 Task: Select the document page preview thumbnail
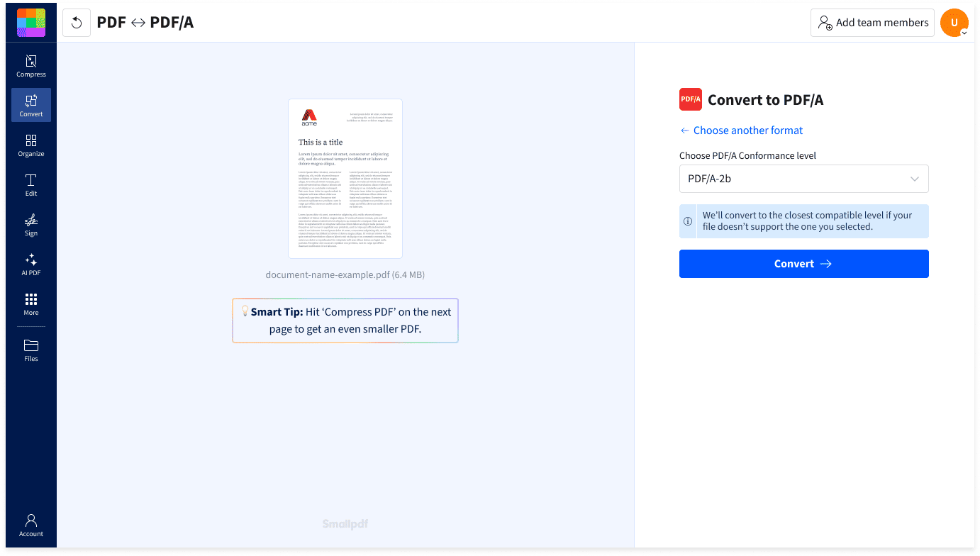pos(345,179)
